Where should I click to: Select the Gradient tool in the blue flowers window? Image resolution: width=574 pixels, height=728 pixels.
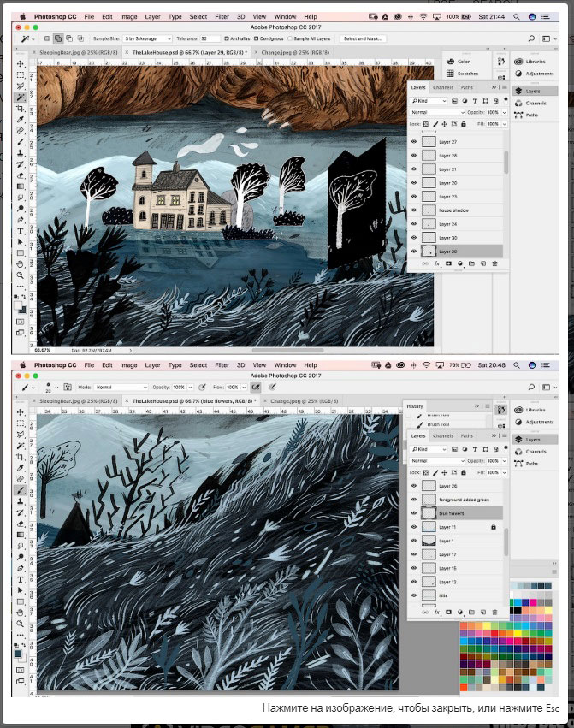[21, 535]
